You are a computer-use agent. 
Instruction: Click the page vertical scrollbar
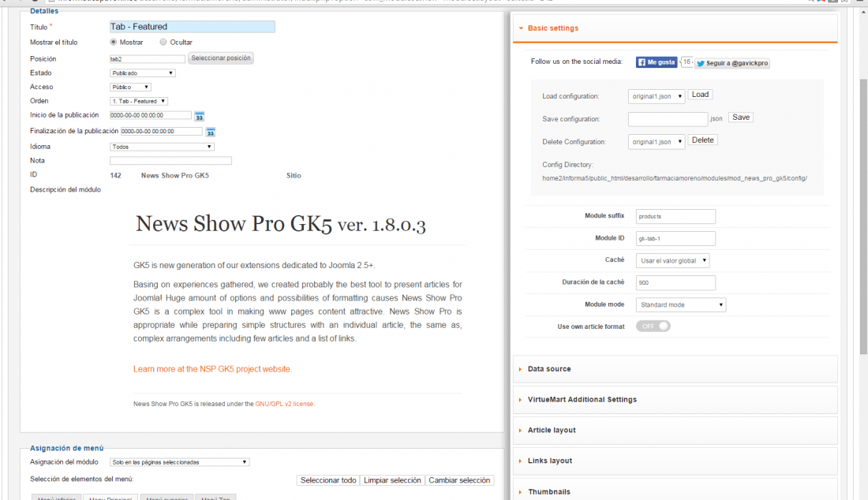click(x=863, y=216)
